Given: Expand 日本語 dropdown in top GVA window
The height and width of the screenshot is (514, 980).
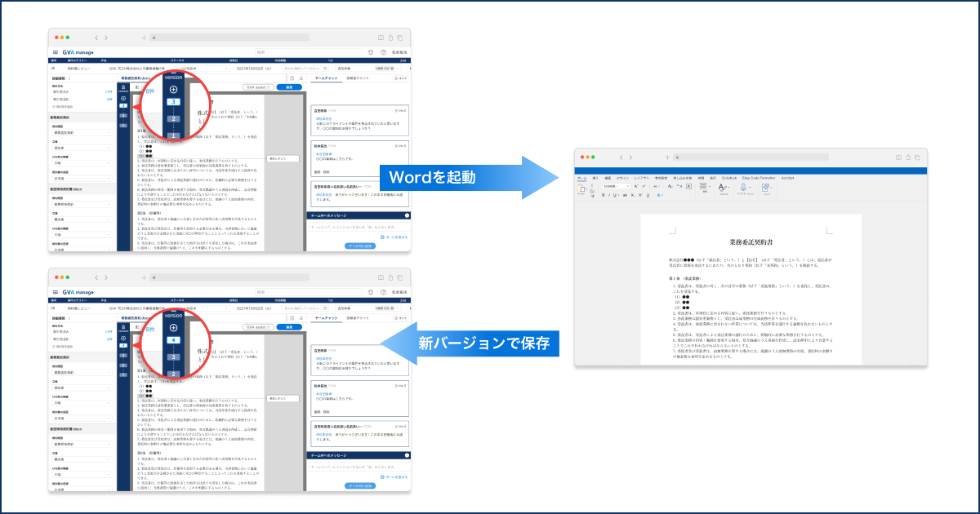Looking at the screenshot, I should (x=82, y=179).
